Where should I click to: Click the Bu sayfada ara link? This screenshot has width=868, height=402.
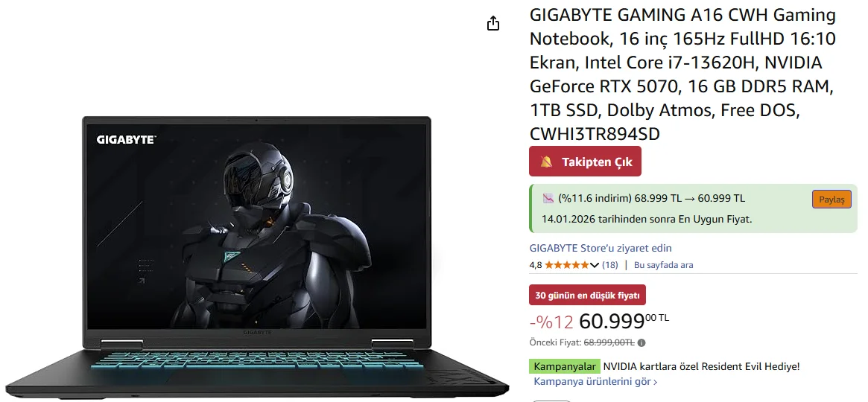663,265
